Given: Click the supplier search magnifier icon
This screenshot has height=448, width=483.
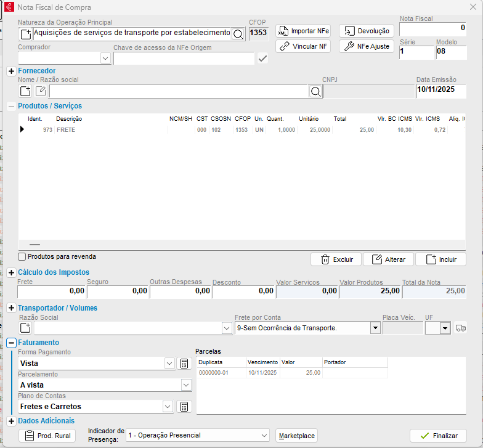Looking at the screenshot, I should (x=315, y=91).
